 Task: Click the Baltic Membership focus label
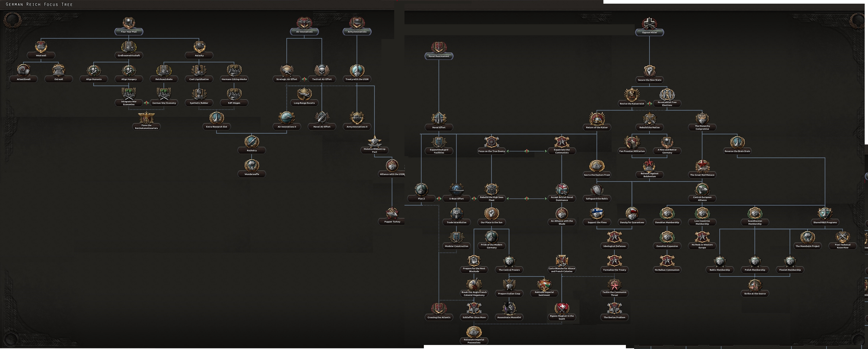[x=720, y=270]
